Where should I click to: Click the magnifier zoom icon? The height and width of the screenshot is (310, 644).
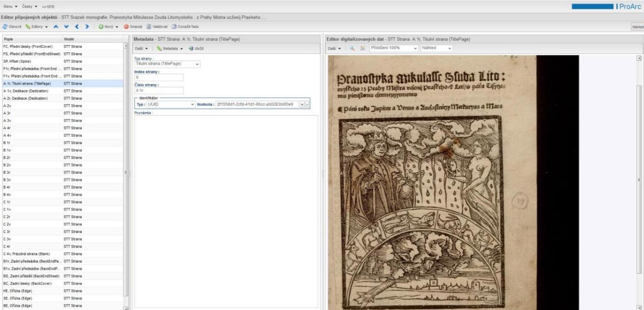coord(352,48)
